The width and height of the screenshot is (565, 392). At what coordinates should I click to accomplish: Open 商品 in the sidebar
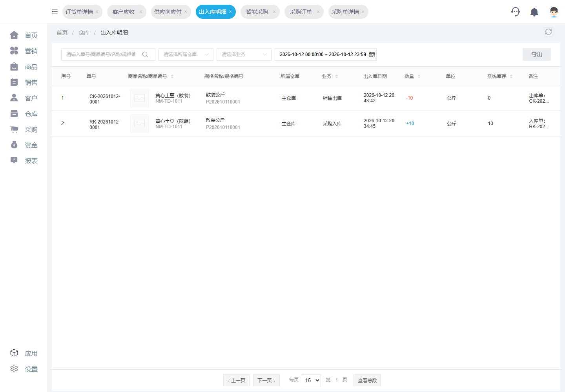pos(24,67)
